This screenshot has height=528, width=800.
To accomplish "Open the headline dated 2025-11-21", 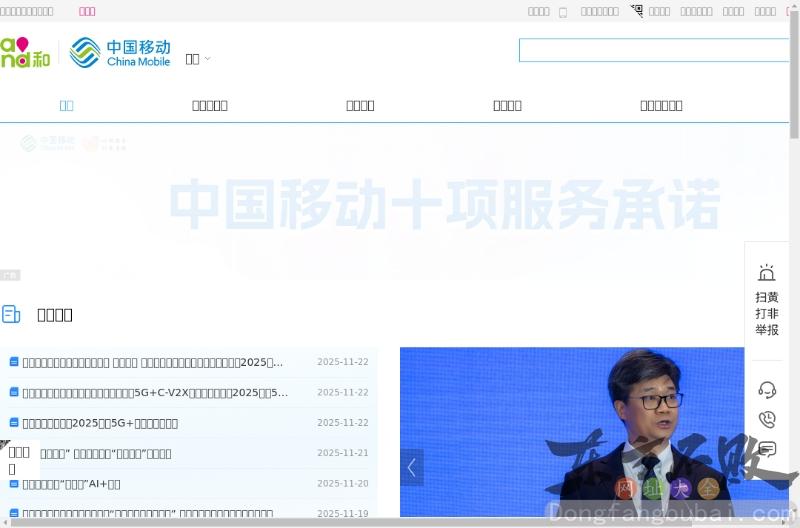I will 106,454.
